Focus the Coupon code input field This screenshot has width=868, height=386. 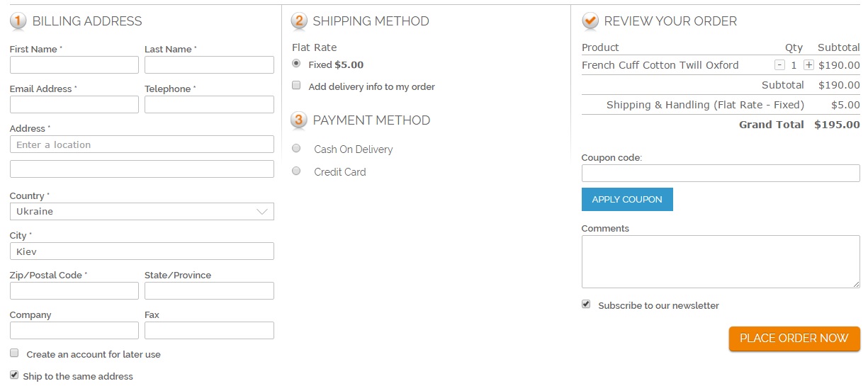coord(720,174)
